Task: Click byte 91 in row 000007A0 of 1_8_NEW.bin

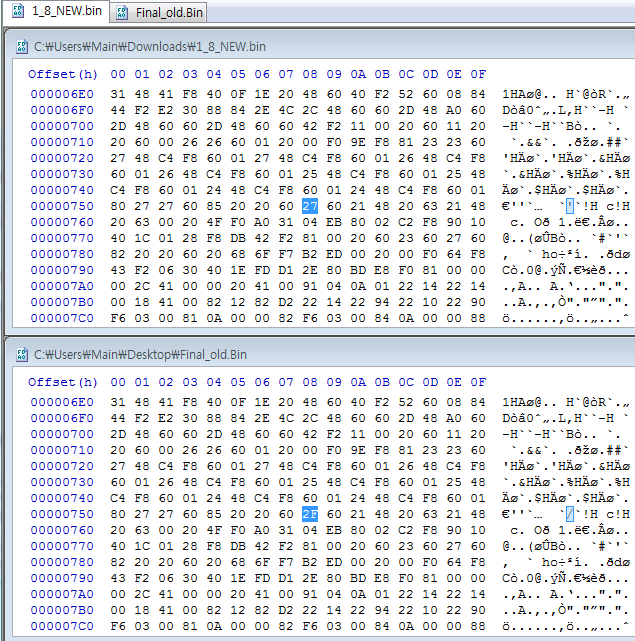Action: [x=310, y=286]
